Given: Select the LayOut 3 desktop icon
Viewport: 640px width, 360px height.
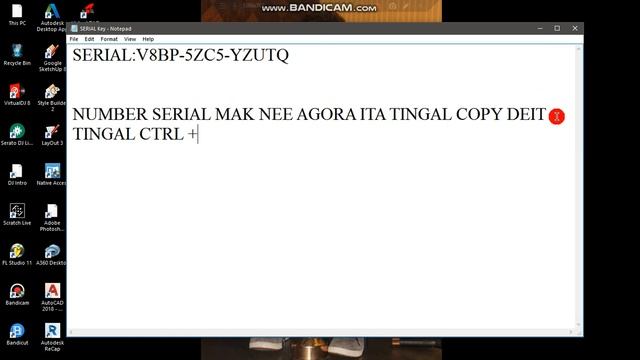Looking at the screenshot, I should (52, 134).
